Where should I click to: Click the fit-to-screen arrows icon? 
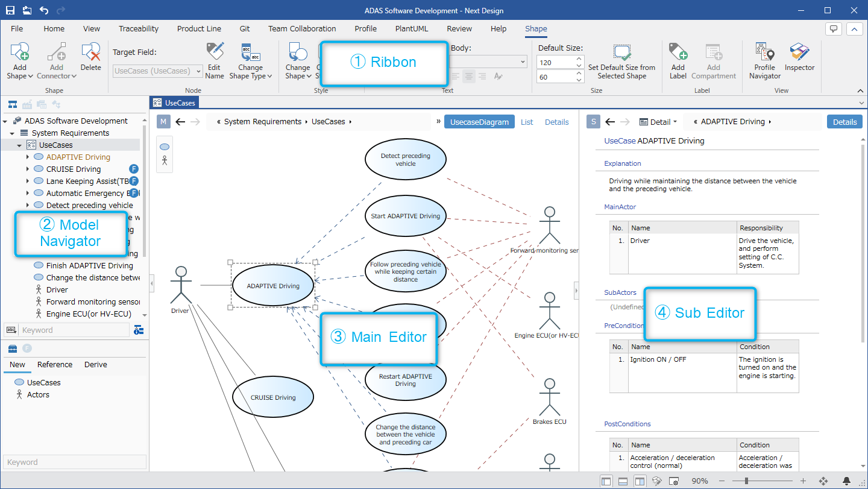coord(823,481)
